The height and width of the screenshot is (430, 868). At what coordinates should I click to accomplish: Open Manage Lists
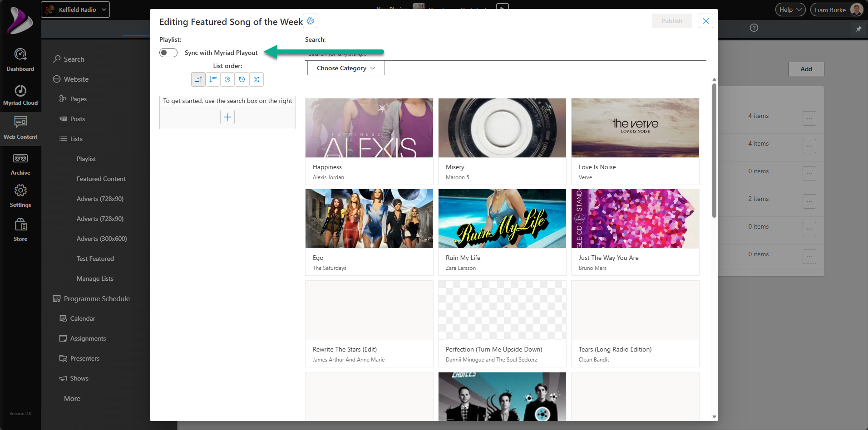(x=95, y=279)
